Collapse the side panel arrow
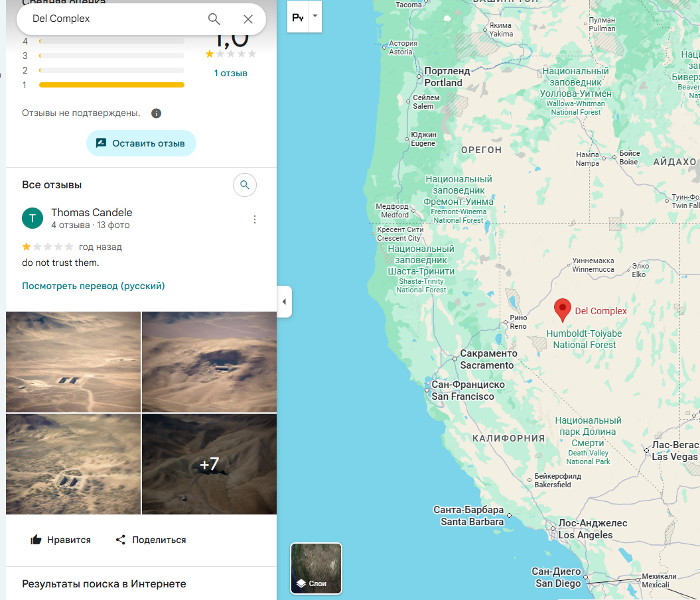The height and width of the screenshot is (600, 700). point(285,302)
